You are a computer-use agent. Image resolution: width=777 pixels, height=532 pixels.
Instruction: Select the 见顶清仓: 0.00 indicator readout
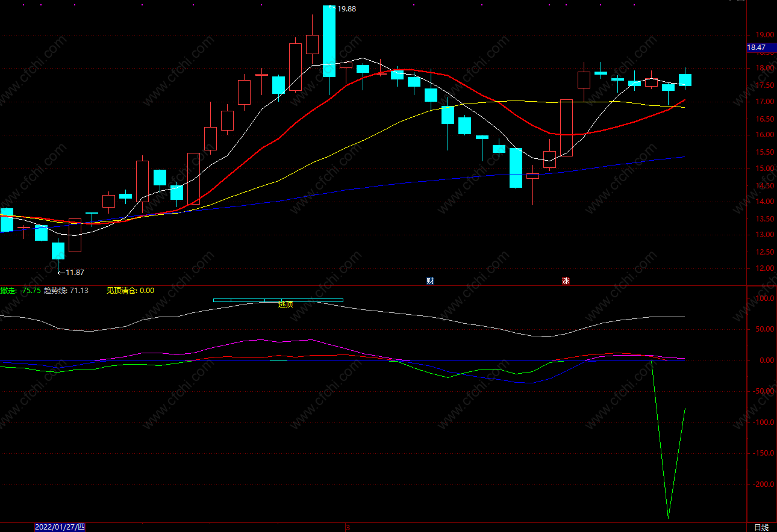tap(130, 291)
